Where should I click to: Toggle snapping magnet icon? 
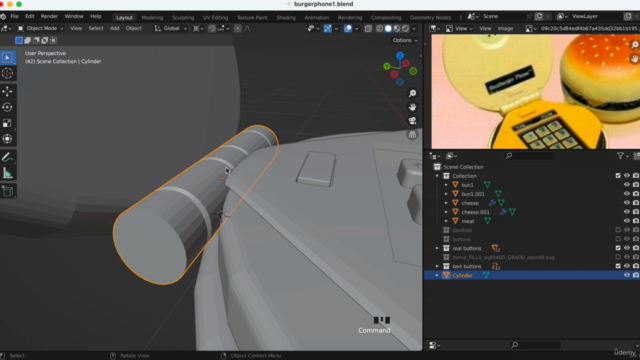click(212, 29)
